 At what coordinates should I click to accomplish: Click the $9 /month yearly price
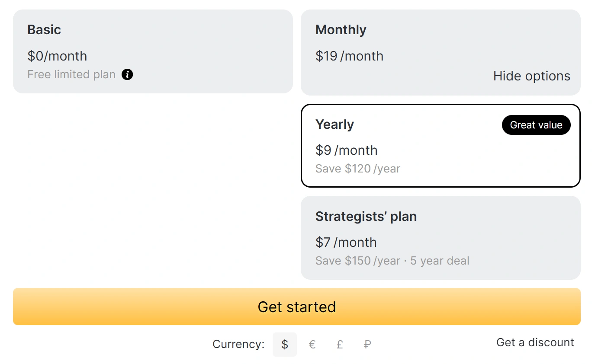pos(346,150)
